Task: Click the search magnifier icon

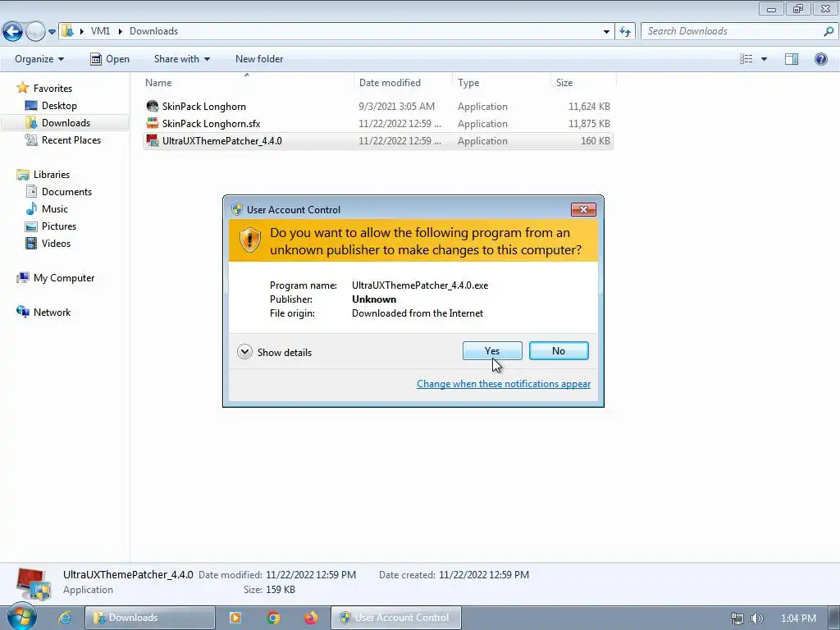Action: coord(829,31)
